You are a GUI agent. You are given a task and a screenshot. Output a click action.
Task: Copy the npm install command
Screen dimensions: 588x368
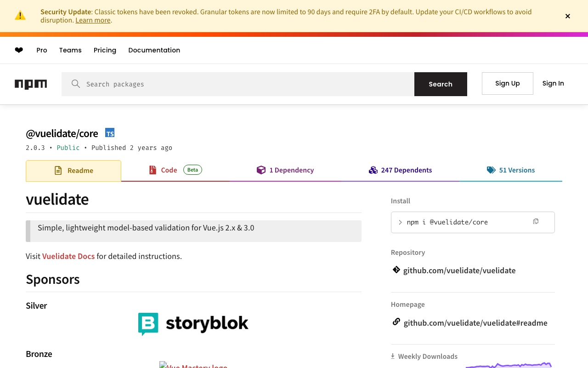[536, 222]
